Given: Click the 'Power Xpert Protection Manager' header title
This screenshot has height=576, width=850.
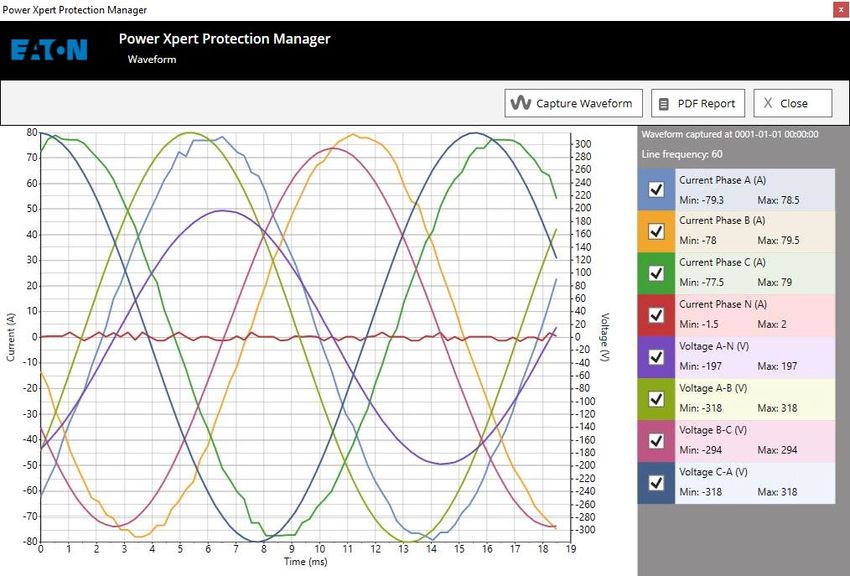Looking at the screenshot, I should 224,38.
